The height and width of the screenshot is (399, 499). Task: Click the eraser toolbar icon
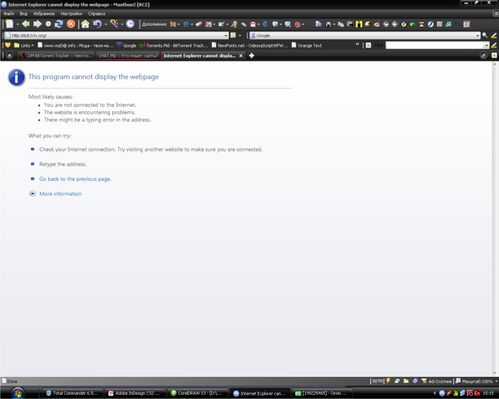[199, 24]
